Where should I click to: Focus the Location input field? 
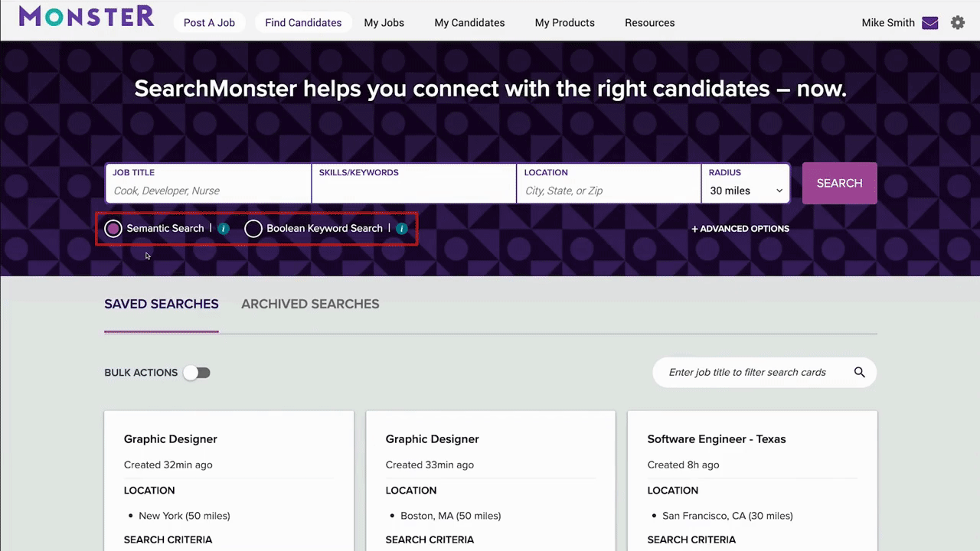tap(609, 184)
